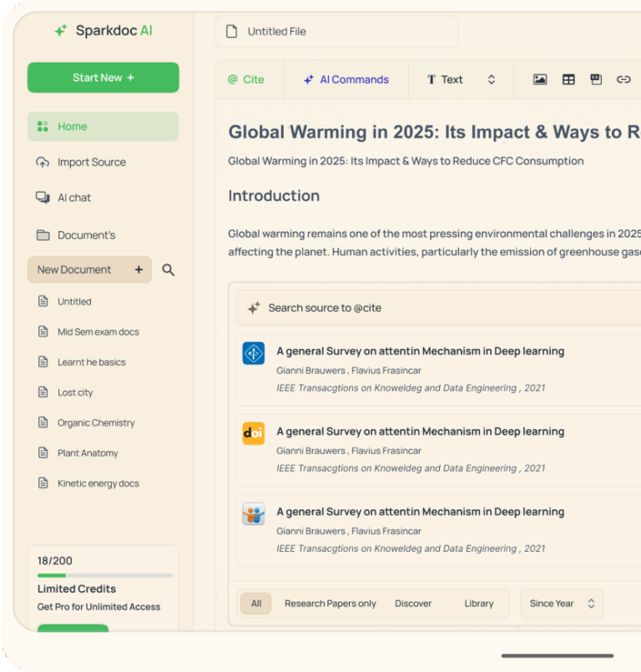Click the file icon beside Plant Anatomy

[43, 453]
